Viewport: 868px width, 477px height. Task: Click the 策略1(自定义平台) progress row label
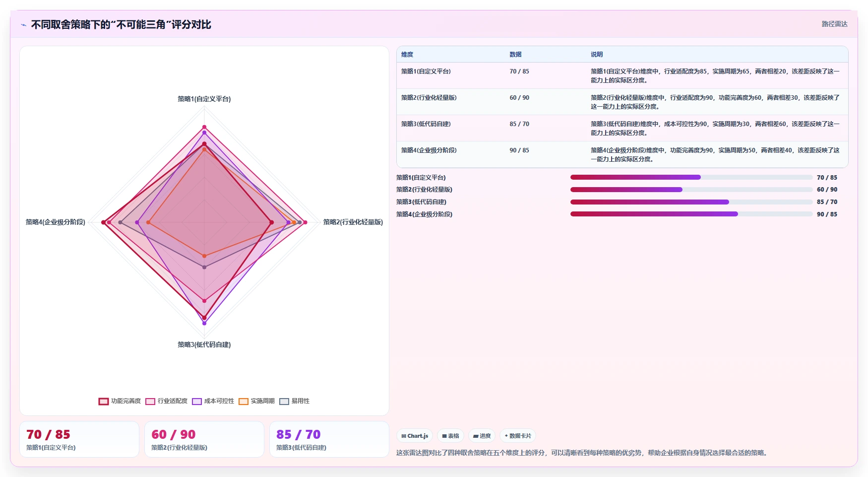click(x=421, y=178)
